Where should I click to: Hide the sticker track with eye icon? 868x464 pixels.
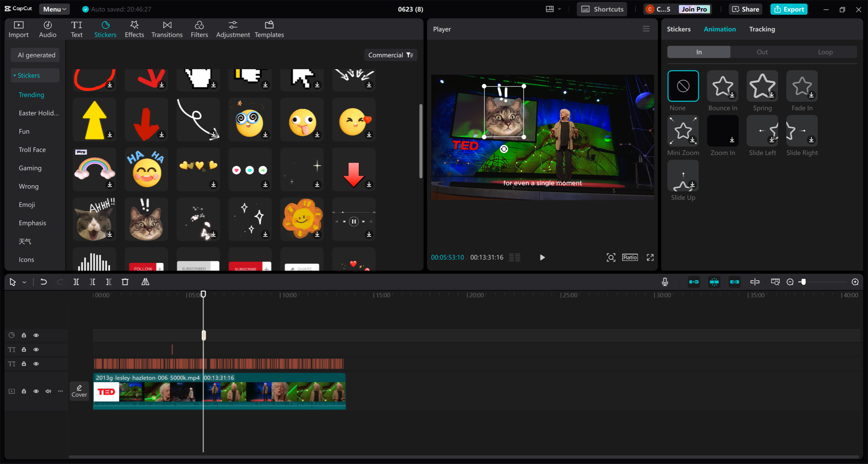coord(36,335)
